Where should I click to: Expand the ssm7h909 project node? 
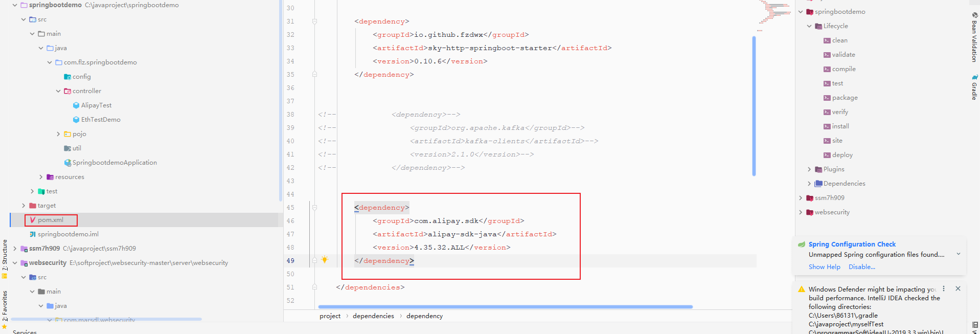(x=15, y=249)
